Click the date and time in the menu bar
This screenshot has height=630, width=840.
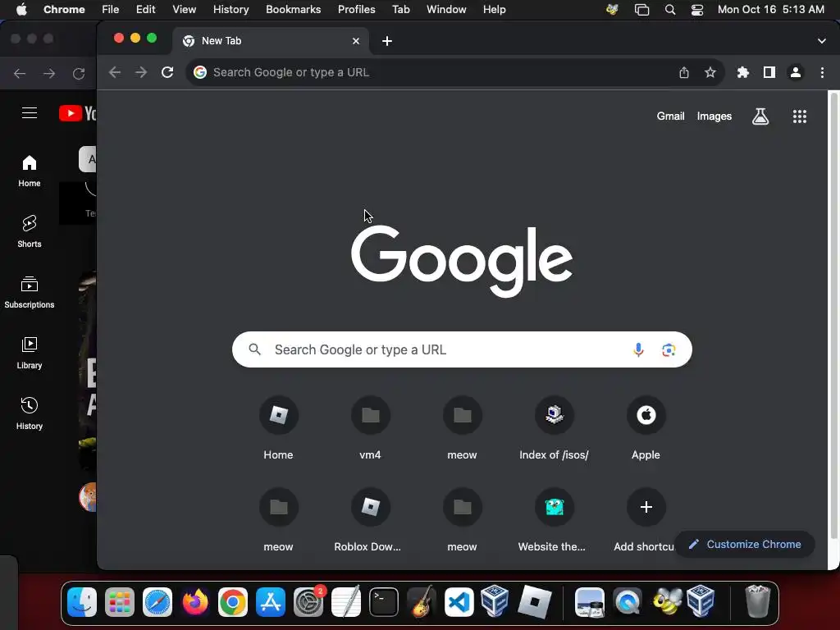click(x=771, y=10)
